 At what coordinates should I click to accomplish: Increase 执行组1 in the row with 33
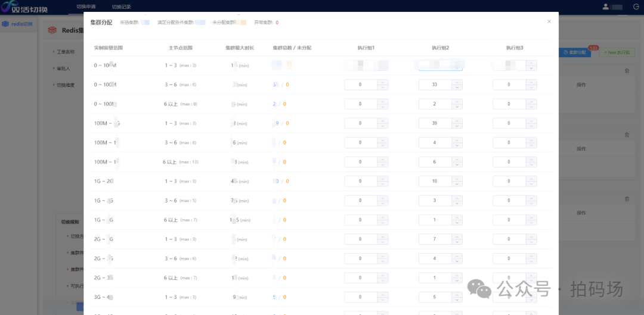(x=383, y=82)
